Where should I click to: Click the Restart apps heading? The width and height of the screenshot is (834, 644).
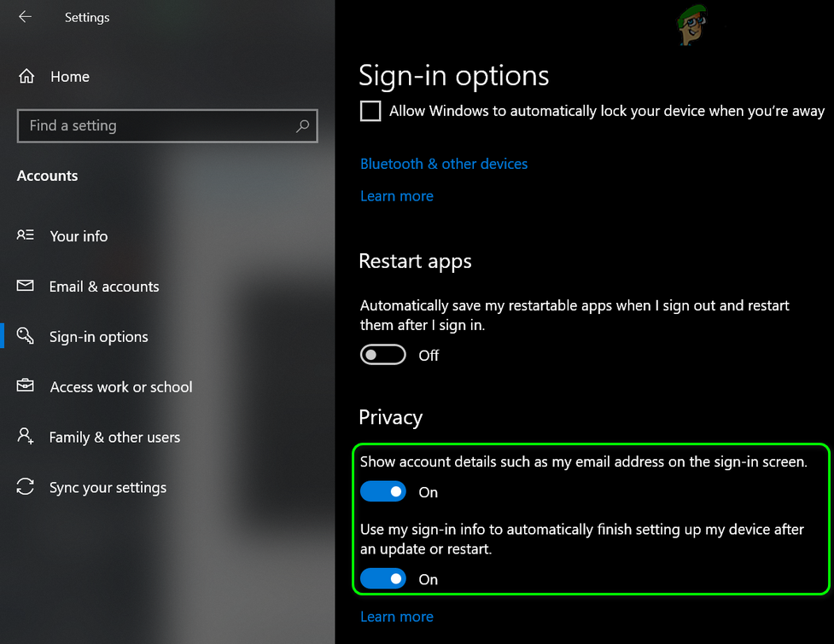416,261
